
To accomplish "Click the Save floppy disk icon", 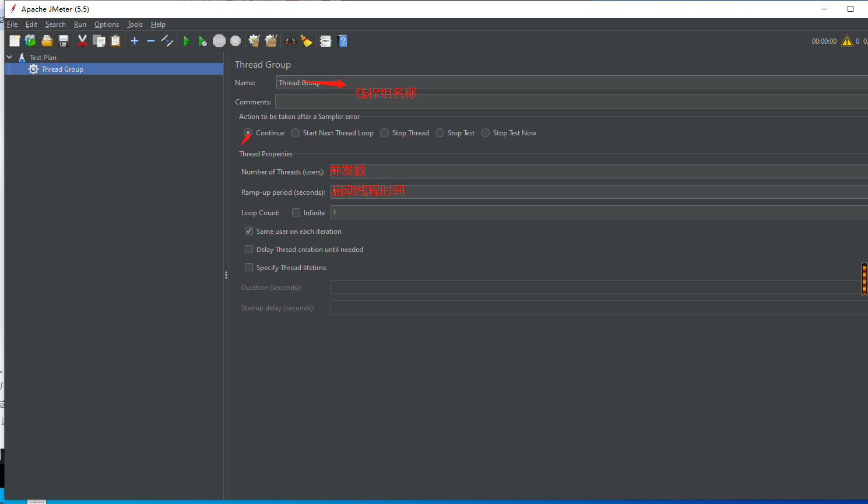I will click(x=64, y=41).
